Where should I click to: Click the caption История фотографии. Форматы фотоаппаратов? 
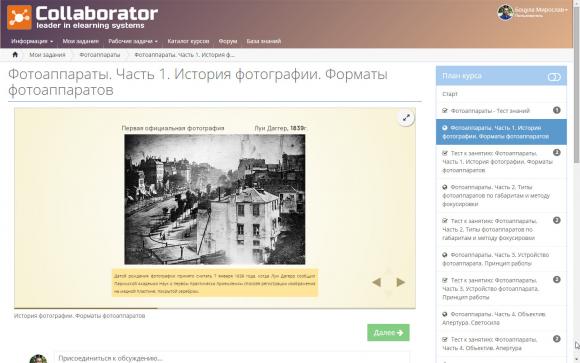pos(80,316)
